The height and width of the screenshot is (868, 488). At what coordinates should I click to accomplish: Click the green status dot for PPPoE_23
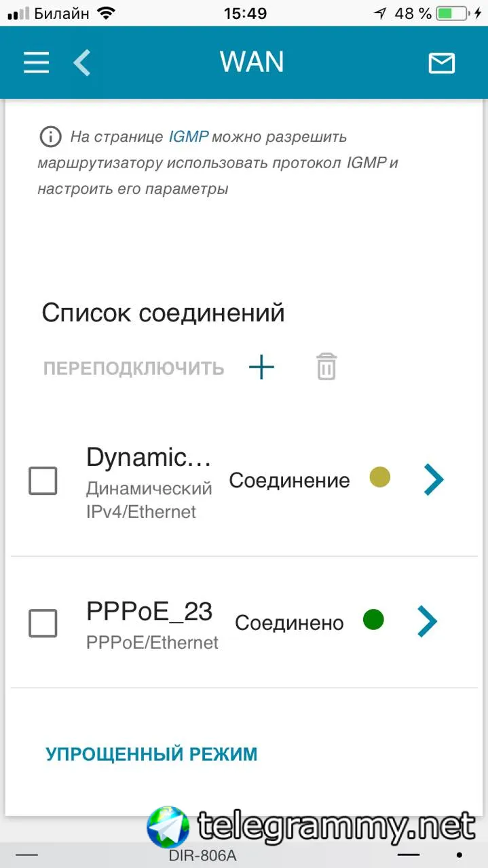373,619
